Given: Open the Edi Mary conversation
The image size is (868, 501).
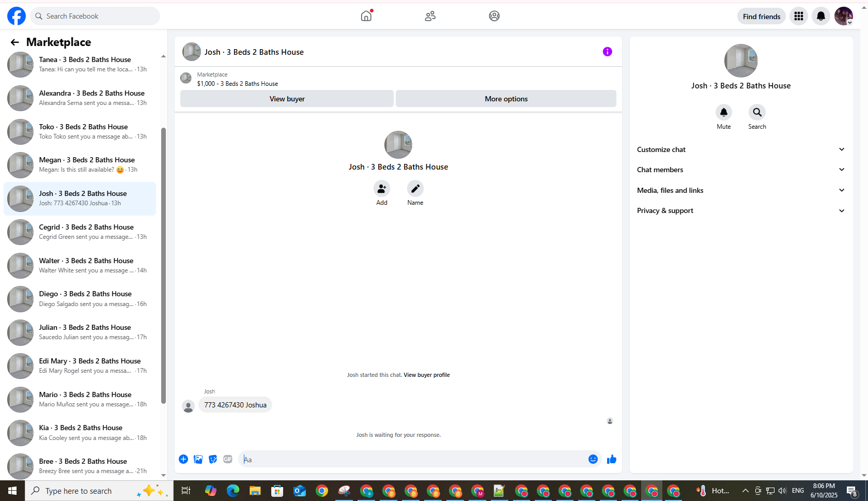Looking at the screenshot, I should click(x=80, y=366).
